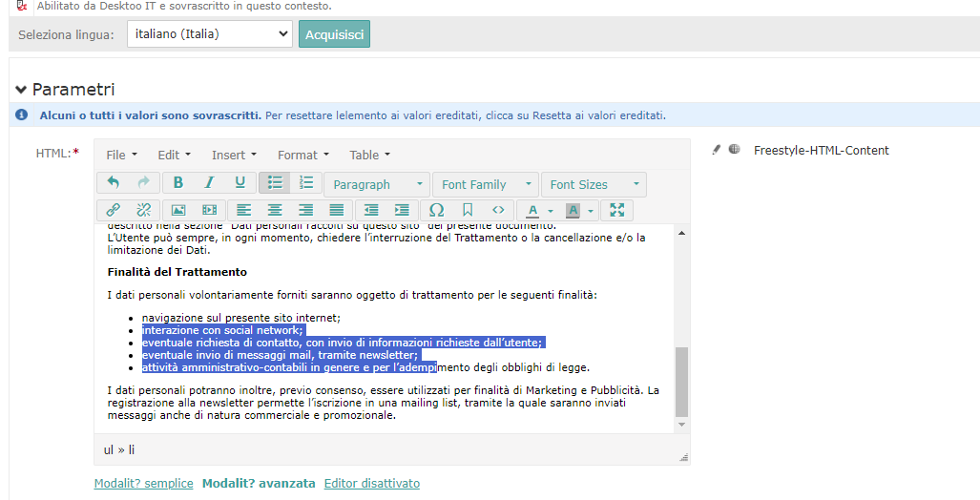980x500 pixels.
Task: Open text color dropdown arrow
Action: tap(551, 211)
